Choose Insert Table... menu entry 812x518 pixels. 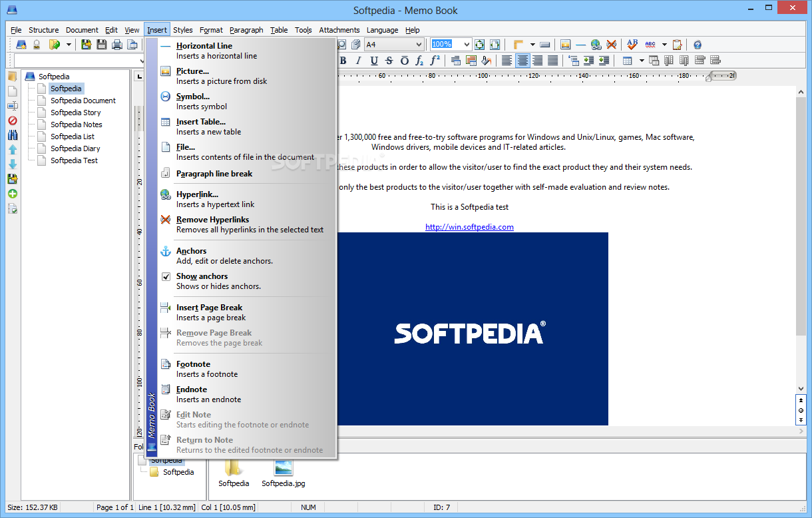point(247,127)
